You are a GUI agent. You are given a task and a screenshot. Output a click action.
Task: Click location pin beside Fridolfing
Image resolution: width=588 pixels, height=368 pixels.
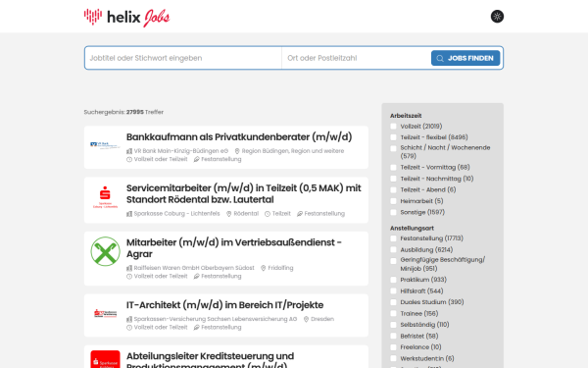pyautogui.click(x=264, y=268)
